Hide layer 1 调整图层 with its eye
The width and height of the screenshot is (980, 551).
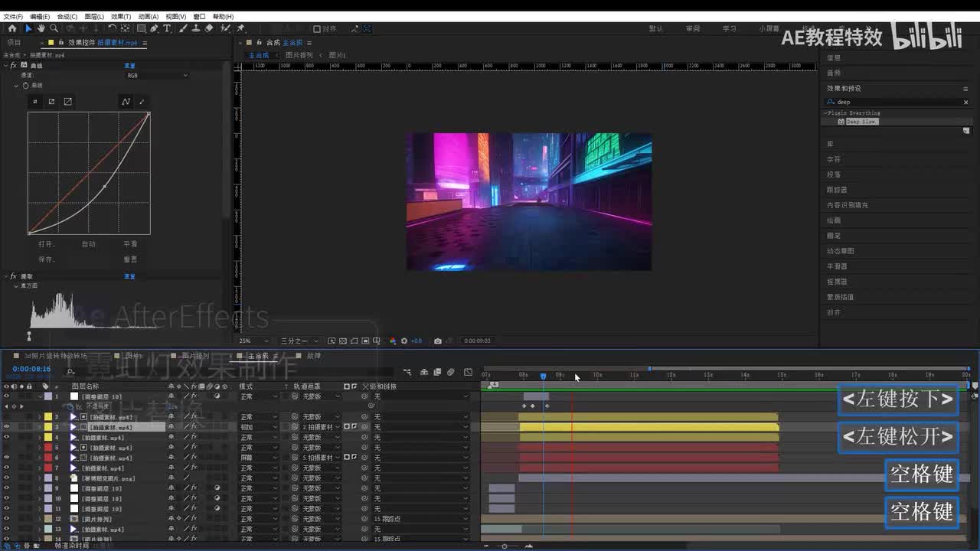click(x=6, y=396)
